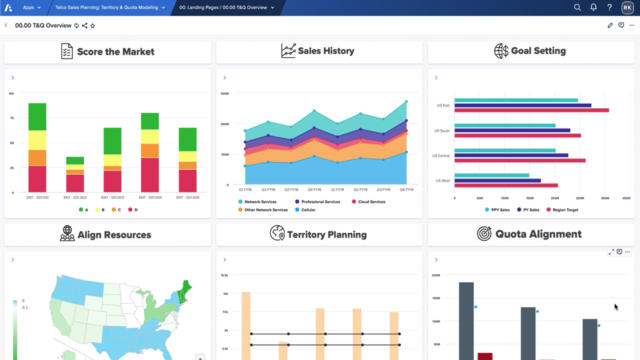Open the Sales History heading link
Image resolution: width=640 pixels, height=360 pixels.
326,51
